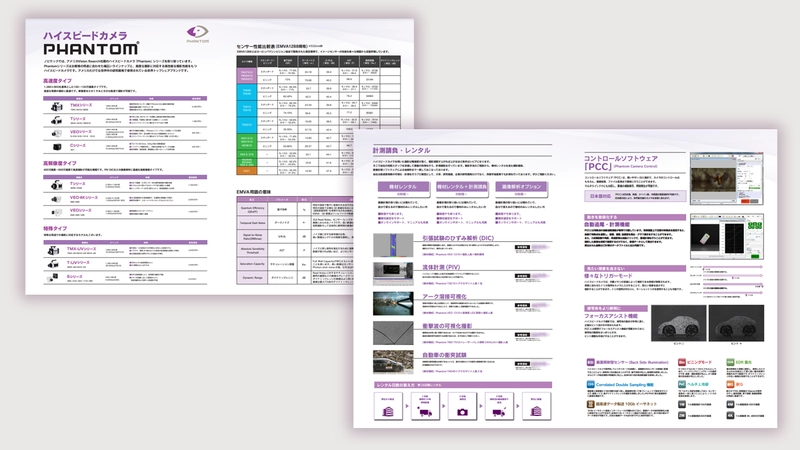Click the 高解像度タイプ section heading
The width and height of the screenshot is (800, 450).
click(x=60, y=163)
